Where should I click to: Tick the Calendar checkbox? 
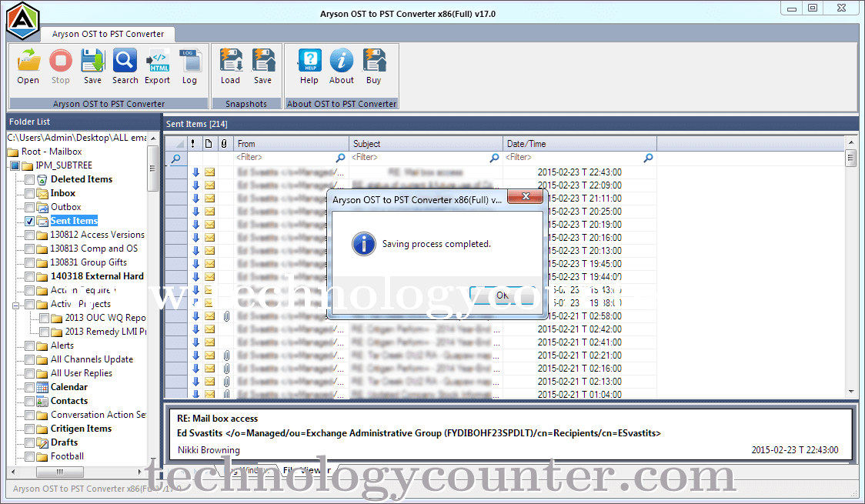tap(30, 387)
